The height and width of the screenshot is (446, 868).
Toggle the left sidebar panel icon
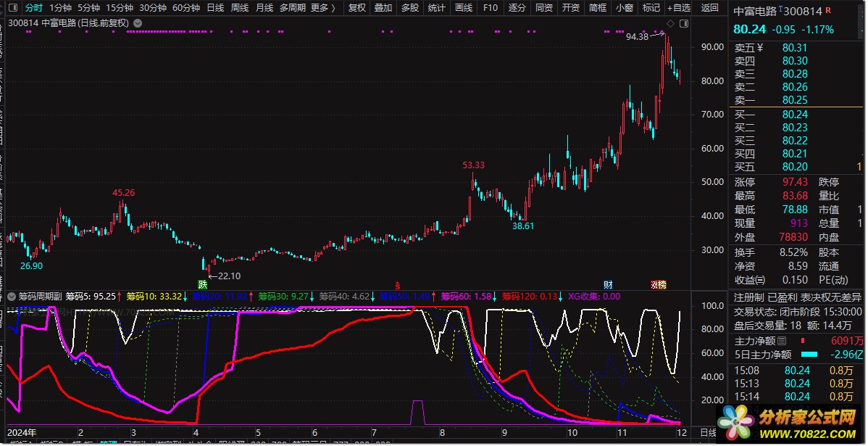click(13, 8)
